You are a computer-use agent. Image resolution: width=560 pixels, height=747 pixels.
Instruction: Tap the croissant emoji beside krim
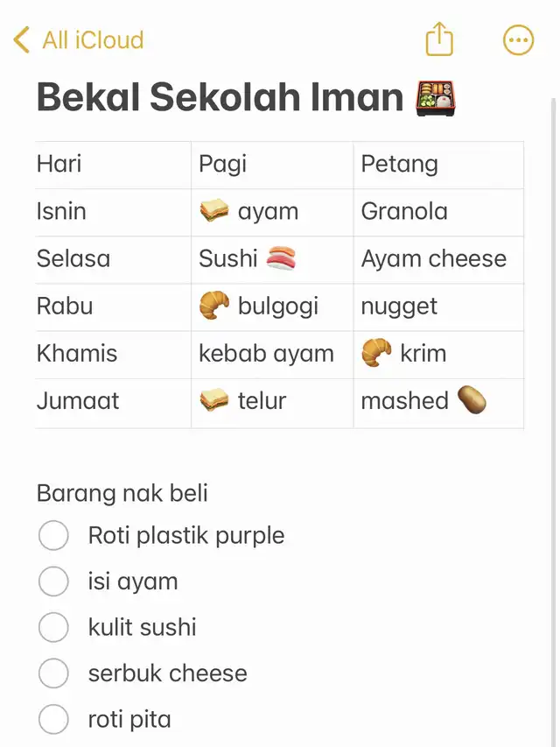[376, 353]
